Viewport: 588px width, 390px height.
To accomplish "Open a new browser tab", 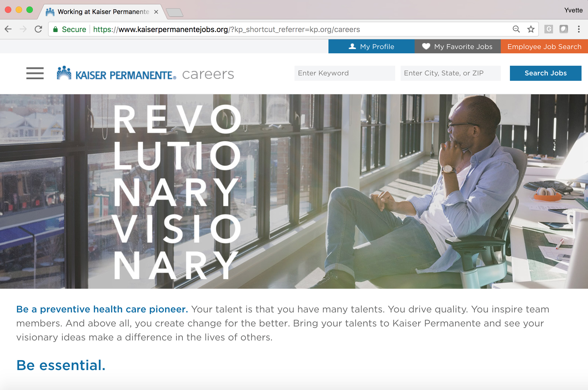I will pos(175,12).
